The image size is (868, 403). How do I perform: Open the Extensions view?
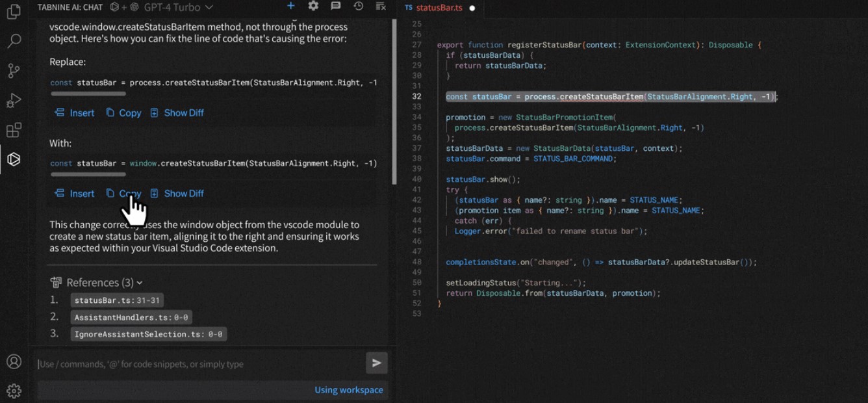[14, 130]
